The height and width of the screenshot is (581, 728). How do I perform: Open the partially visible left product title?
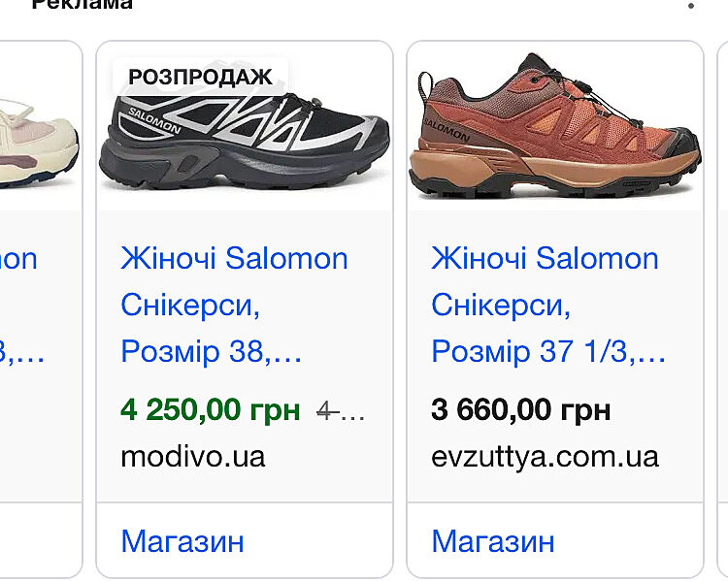21,305
